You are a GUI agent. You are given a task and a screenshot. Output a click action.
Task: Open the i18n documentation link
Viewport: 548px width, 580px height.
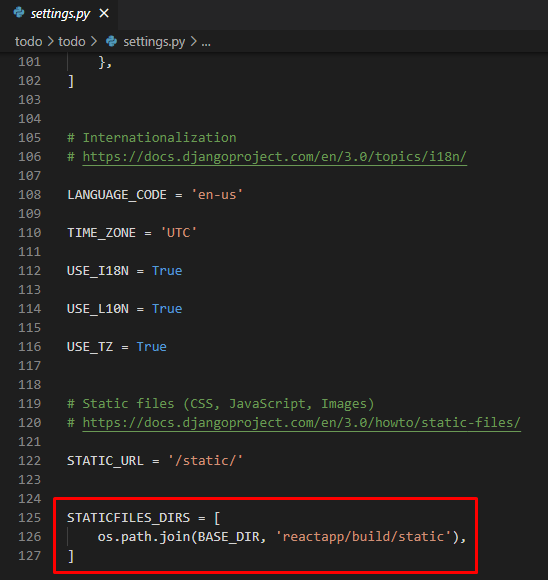coord(275,157)
